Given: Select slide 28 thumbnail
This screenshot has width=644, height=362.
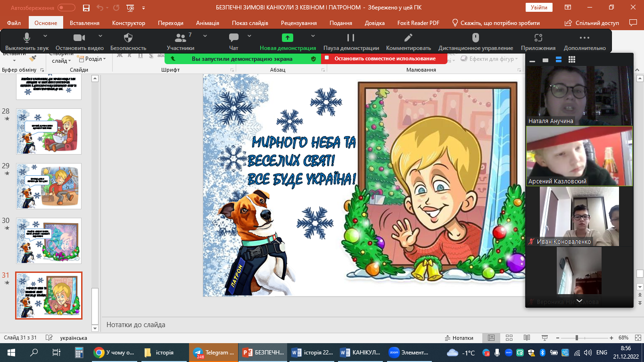Looking at the screenshot, I should (x=49, y=132).
